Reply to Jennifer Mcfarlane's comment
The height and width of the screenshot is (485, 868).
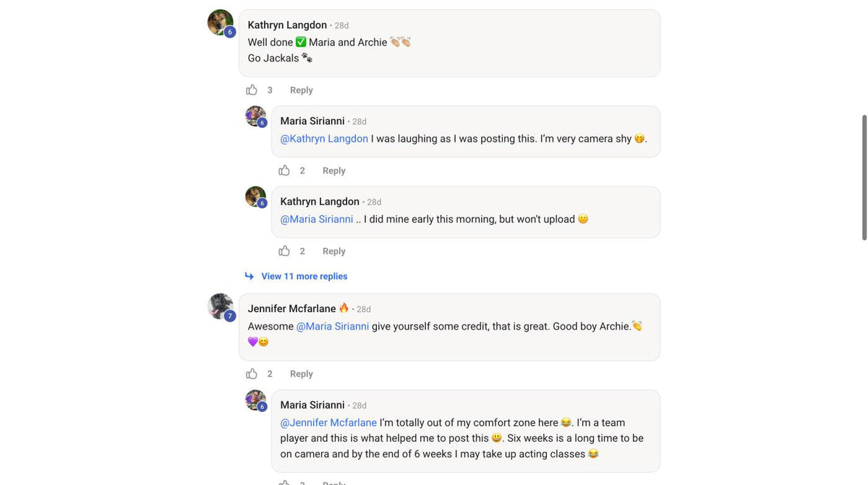pos(302,374)
